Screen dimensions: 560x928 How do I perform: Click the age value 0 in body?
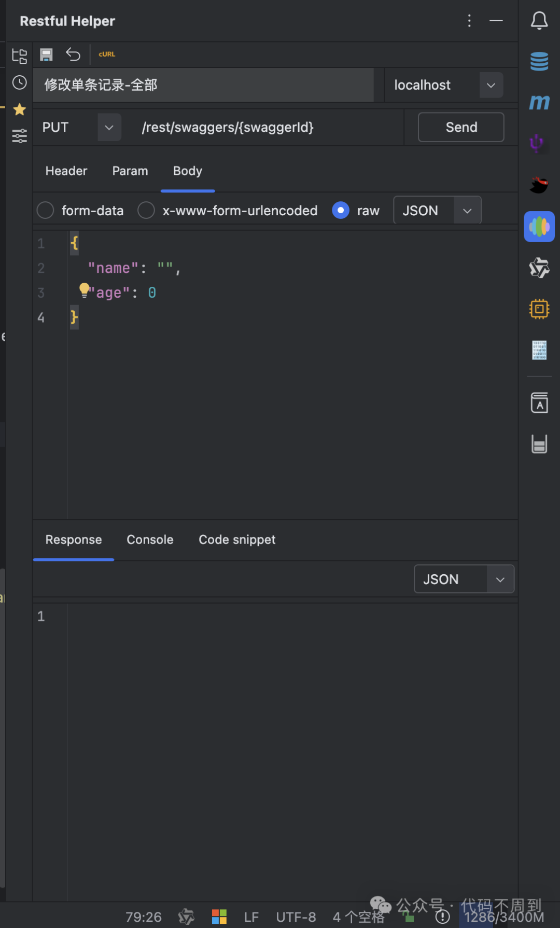[x=152, y=293]
